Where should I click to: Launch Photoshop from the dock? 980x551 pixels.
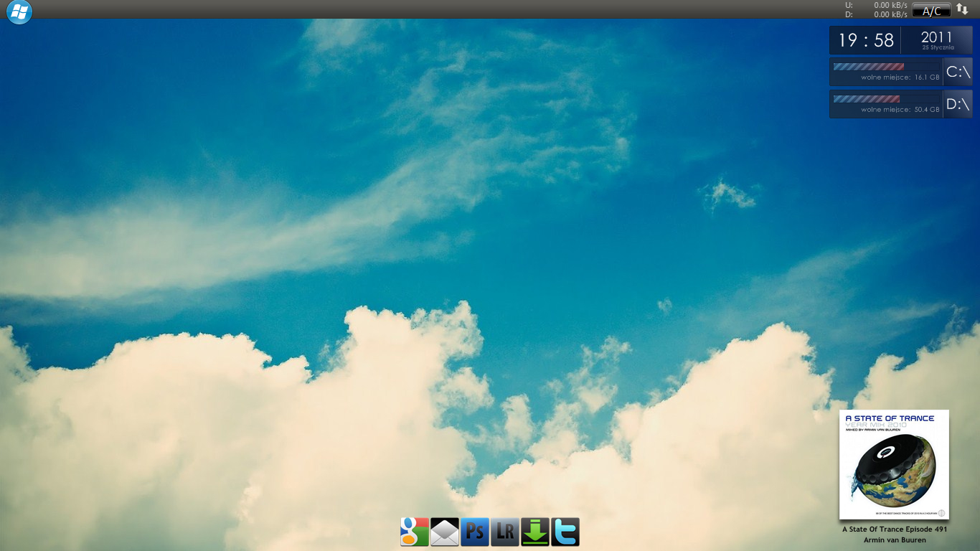475,532
